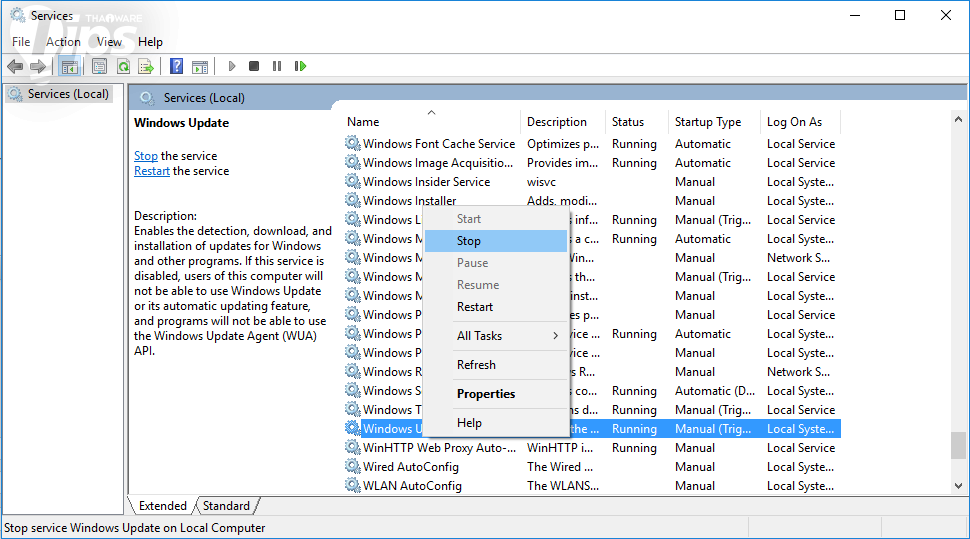Viewport: 970px width, 539px height.
Task: Click 'Automatic (D...' startup type cell
Action: coord(715,390)
